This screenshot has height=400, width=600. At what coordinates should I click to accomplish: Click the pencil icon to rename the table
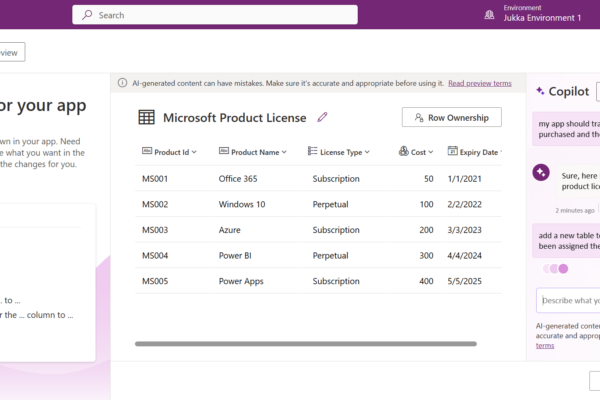click(322, 117)
